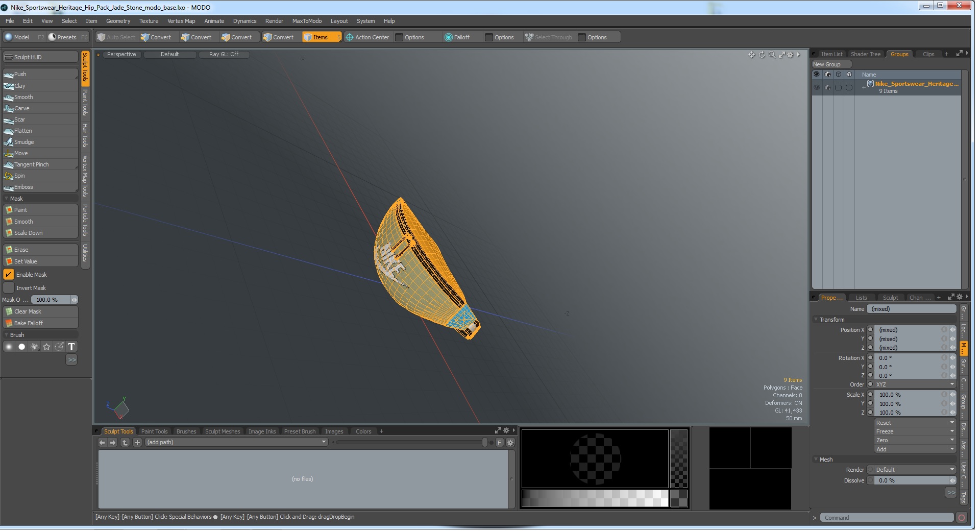Click the Action Center button

(367, 38)
